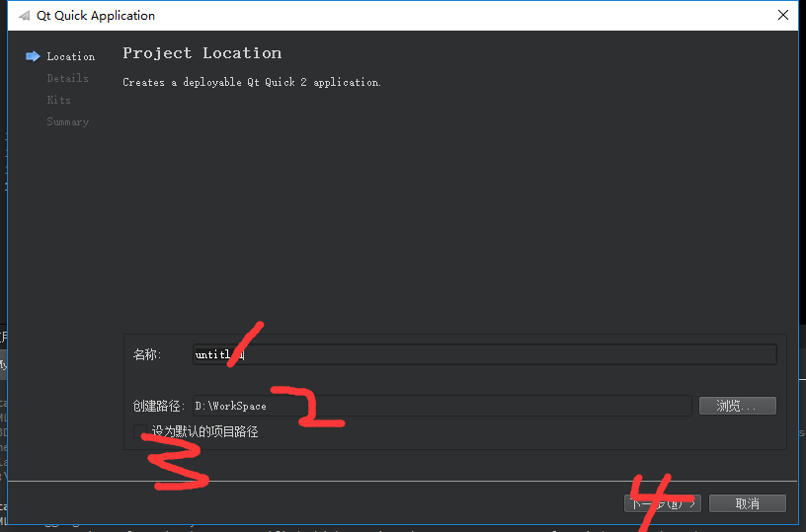Close the Qt Quick Application dialog
Viewport: 806px width, 532px height.
click(783, 16)
